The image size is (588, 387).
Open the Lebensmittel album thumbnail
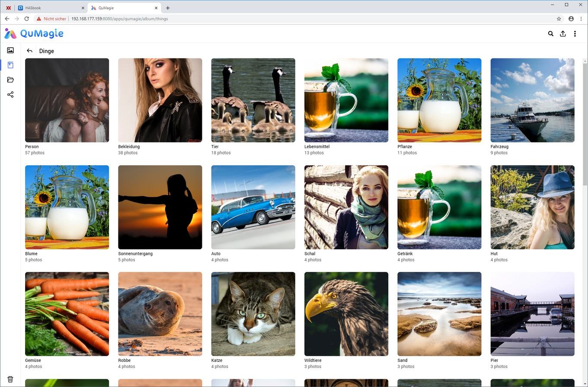click(x=346, y=100)
